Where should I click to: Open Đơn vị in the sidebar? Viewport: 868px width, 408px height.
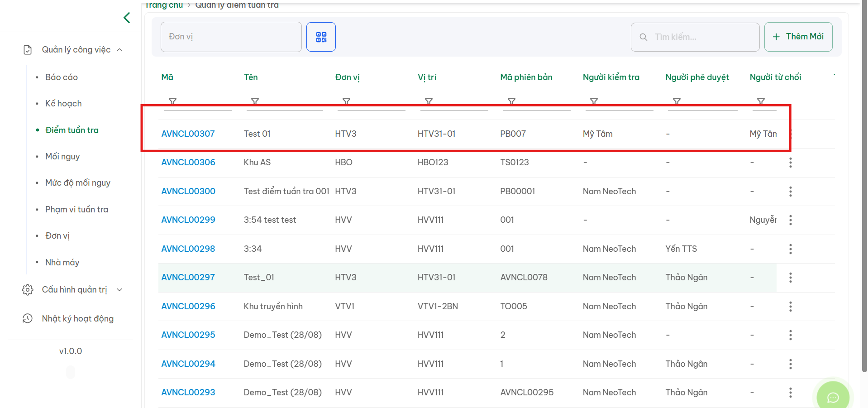57,236
